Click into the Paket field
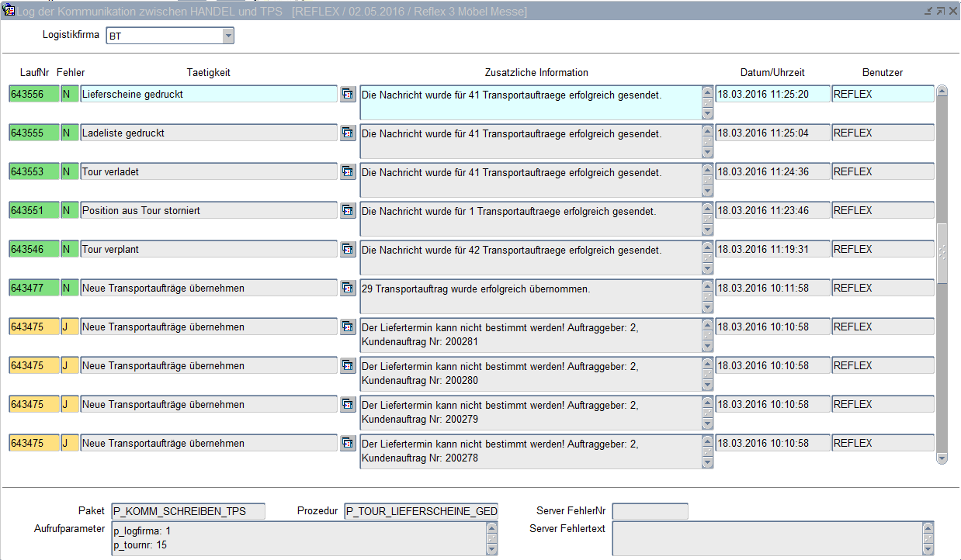The width and height of the screenshot is (961, 560). 188,511
